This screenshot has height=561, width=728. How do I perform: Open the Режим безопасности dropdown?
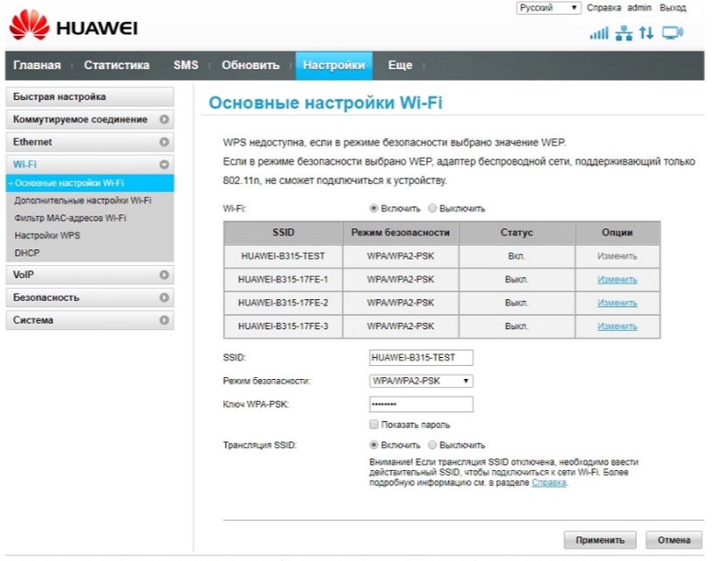421,381
